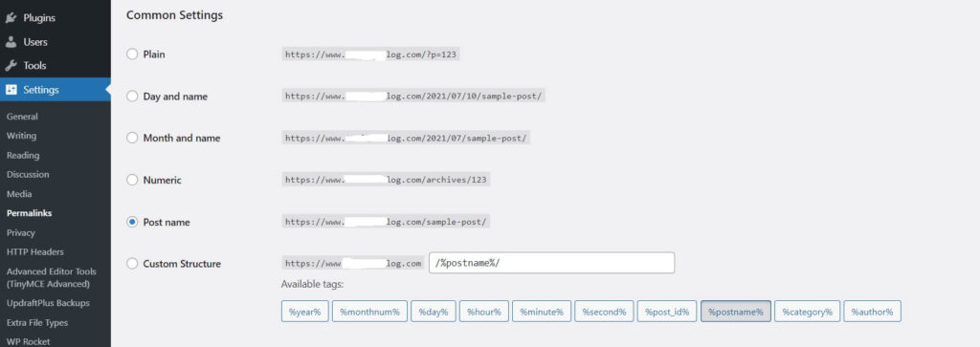Open the Settings menu item

click(55, 90)
